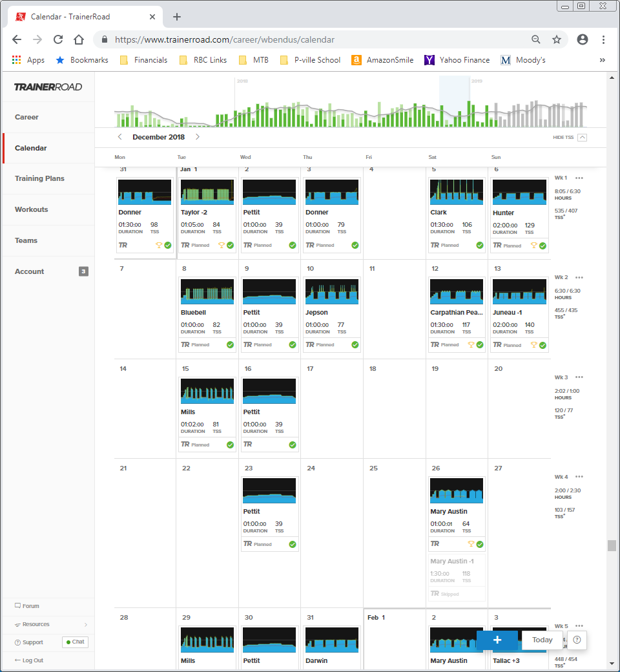
Task: Click the Account notification badge 3
Action: (x=83, y=271)
